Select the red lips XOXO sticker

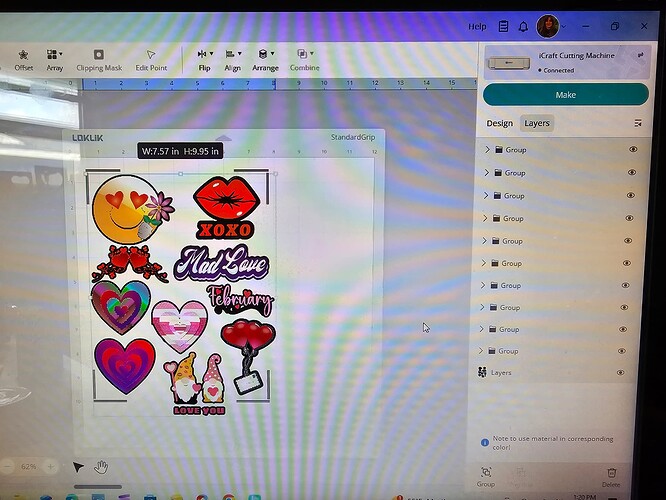pos(226,208)
